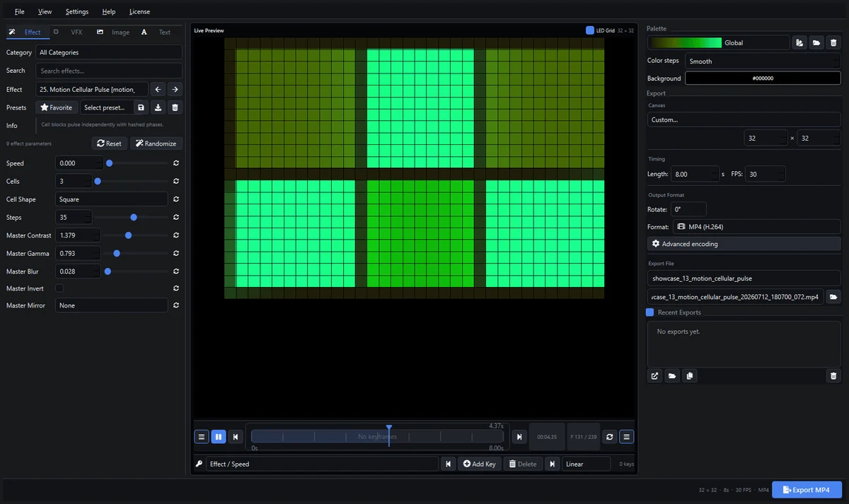Enable the Master Invert checkbox
This screenshot has width=849, height=504.
pos(59,288)
